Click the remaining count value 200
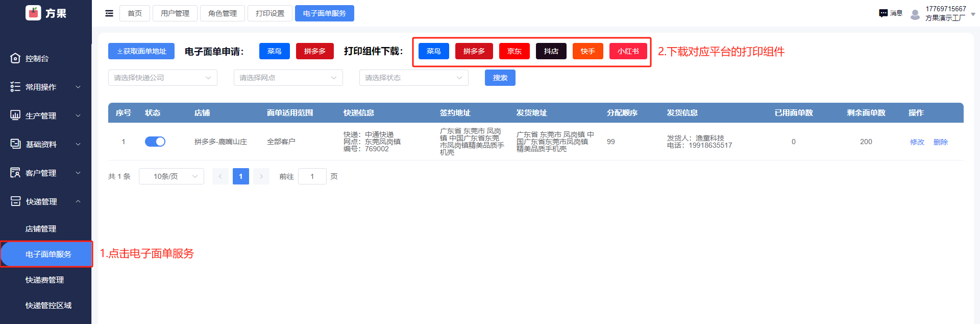 click(x=866, y=142)
